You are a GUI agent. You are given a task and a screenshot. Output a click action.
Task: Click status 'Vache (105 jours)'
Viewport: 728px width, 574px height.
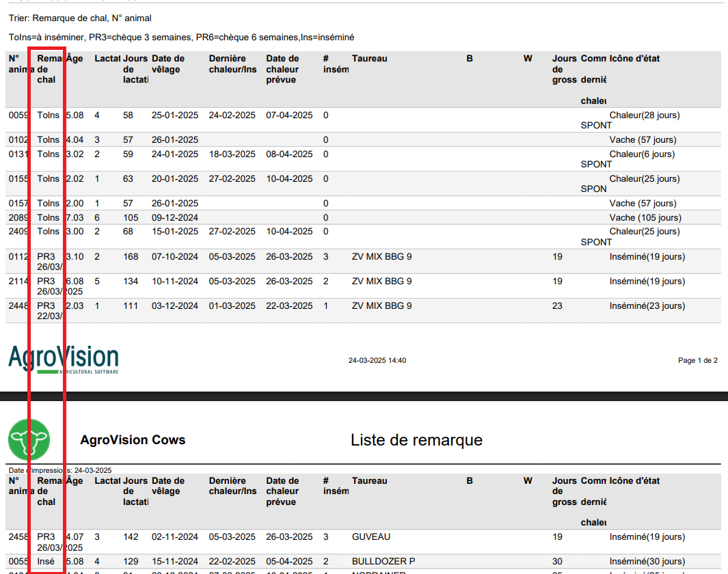pos(645,217)
